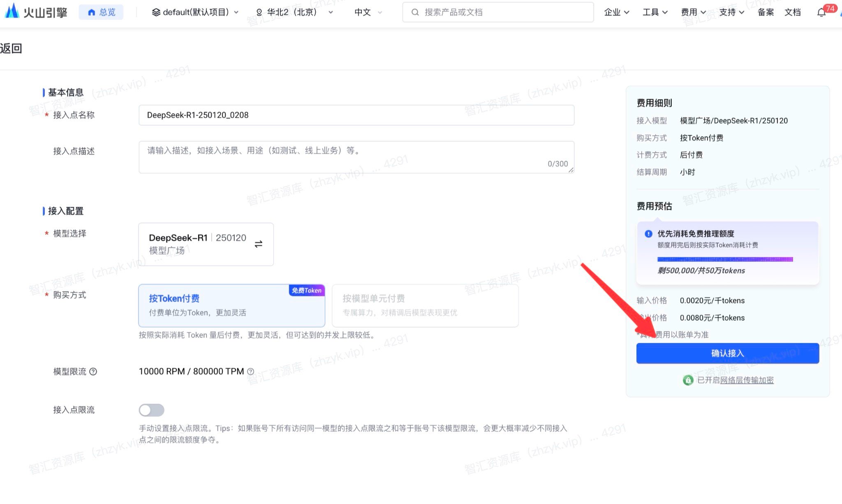The image size is (842, 504).
Task: Click the free quota info icon
Action: (648, 234)
